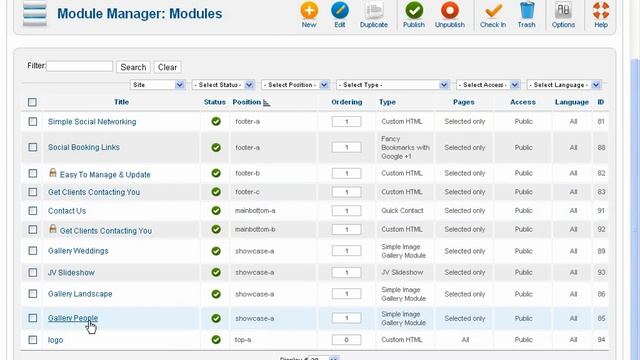Open the Options toolbar icon
640x360 pixels.
[563, 15]
